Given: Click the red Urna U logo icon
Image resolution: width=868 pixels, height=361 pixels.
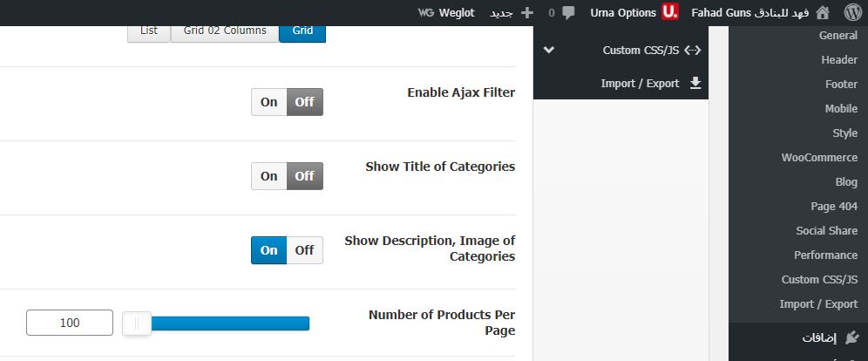Looking at the screenshot, I should [x=670, y=12].
